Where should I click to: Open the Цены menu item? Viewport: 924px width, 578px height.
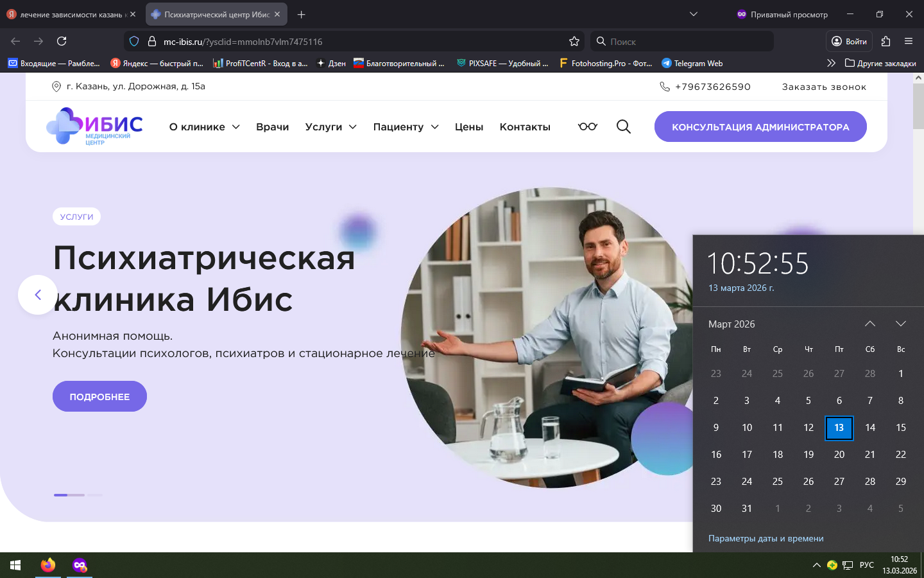pyautogui.click(x=469, y=127)
